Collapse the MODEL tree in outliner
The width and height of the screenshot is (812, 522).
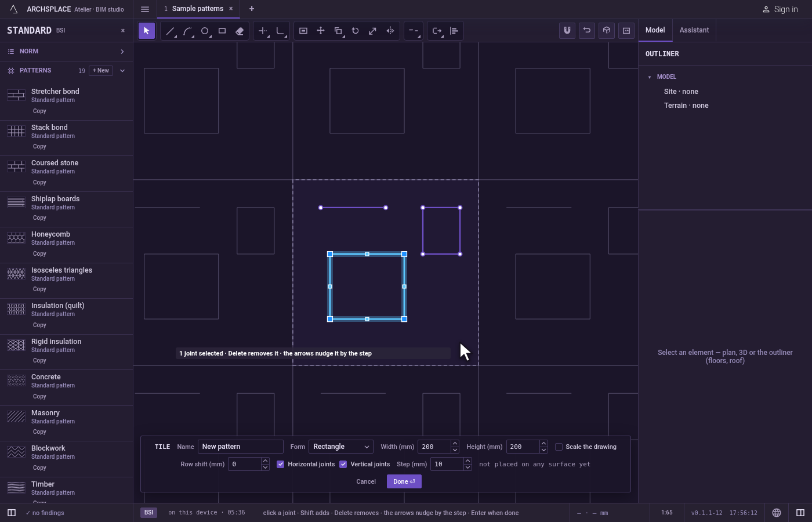(650, 77)
